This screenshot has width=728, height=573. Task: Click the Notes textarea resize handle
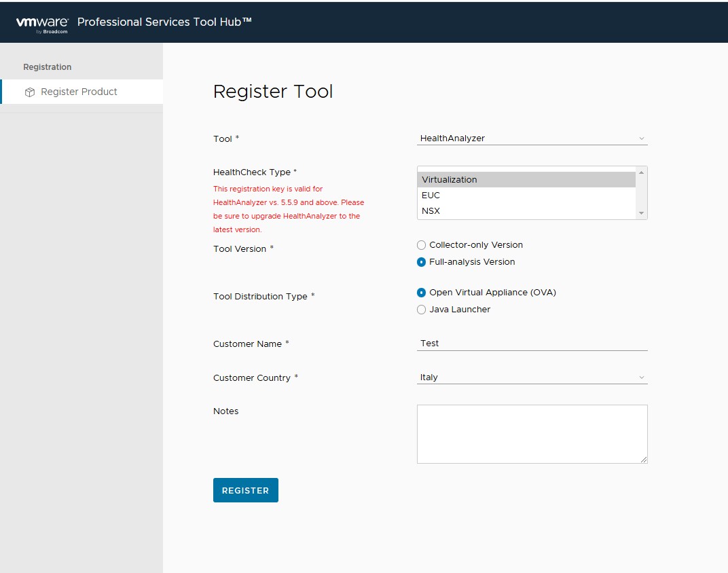pyautogui.click(x=644, y=460)
